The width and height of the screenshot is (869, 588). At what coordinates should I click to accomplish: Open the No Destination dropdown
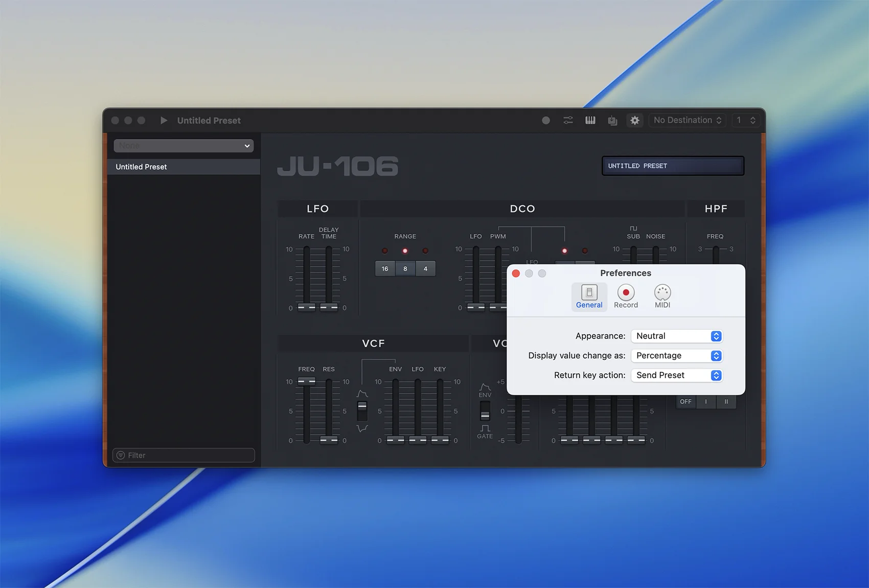pyautogui.click(x=687, y=121)
